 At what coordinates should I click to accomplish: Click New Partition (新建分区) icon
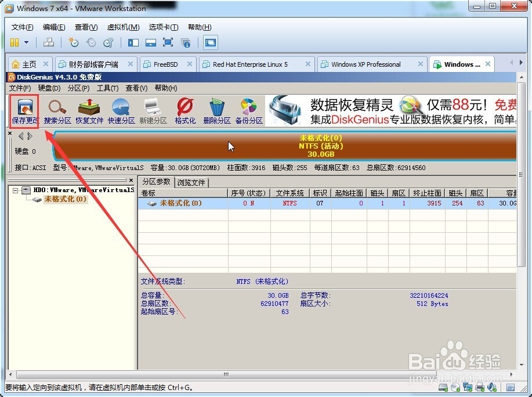coord(153,111)
